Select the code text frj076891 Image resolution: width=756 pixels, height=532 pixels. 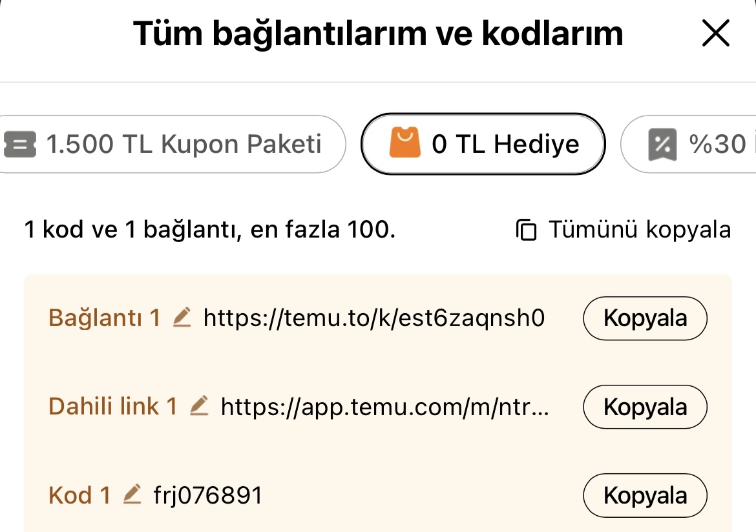click(208, 495)
